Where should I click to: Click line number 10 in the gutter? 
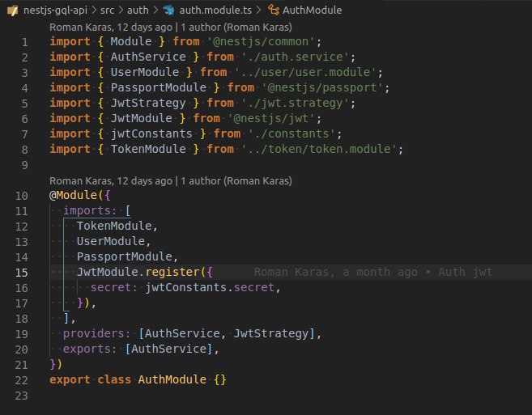click(21, 196)
